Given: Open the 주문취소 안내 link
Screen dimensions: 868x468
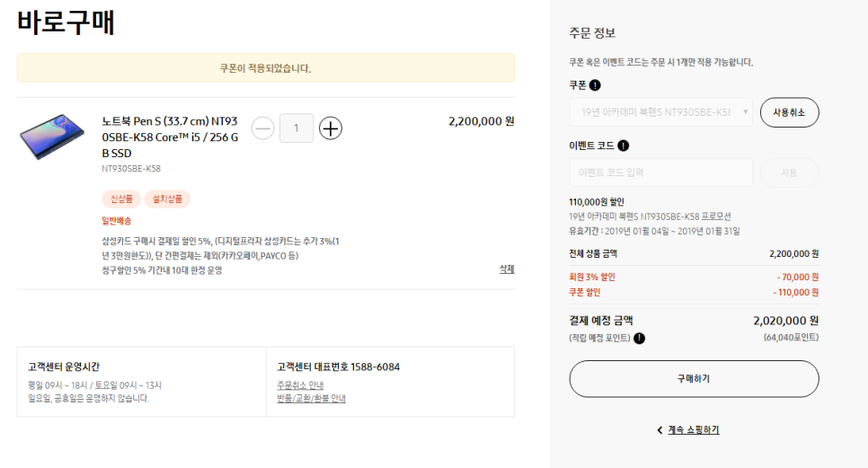Looking at the screenshot, I should pos(300,385).
